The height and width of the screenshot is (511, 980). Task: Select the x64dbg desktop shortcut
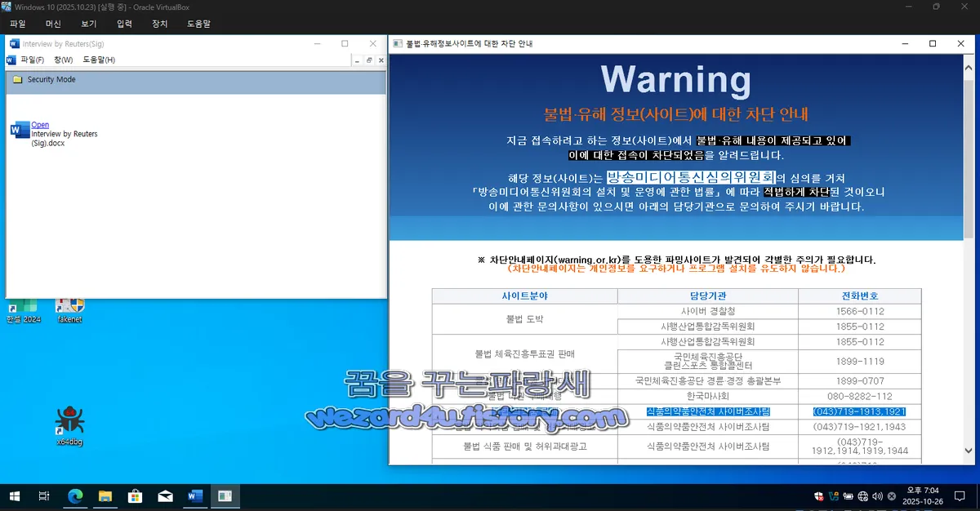pyautogui.click(x=70, y=426)
